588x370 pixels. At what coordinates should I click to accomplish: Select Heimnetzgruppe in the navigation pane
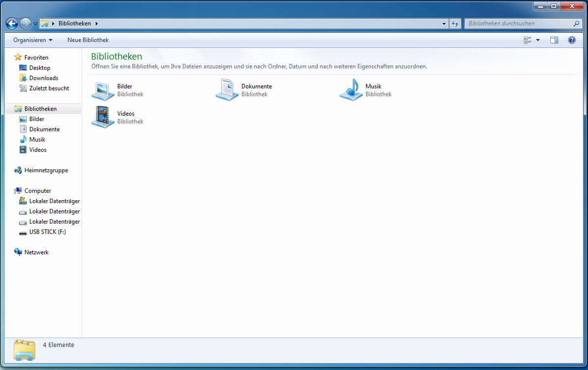coord(46,171)
